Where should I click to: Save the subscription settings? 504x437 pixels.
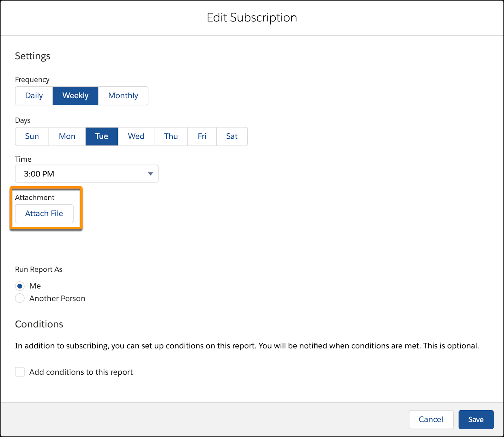click(x=476, y=419)
